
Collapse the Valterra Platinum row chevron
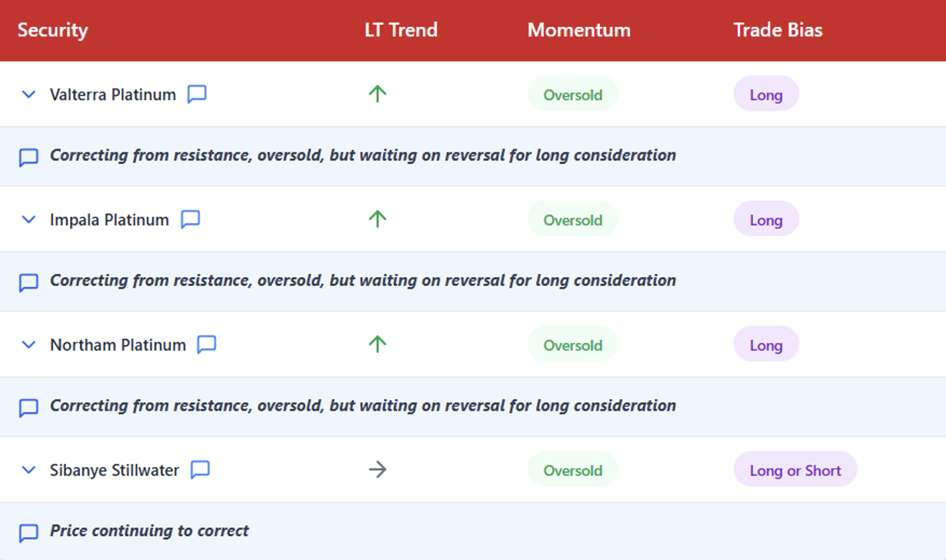[x=28, y=94]
